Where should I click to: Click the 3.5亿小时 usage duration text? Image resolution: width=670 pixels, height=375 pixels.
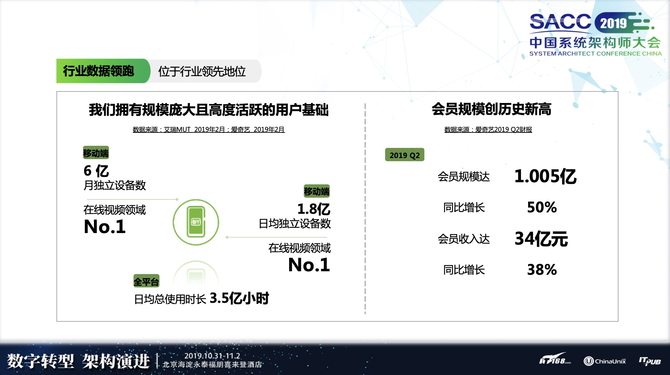coord(239,298)
